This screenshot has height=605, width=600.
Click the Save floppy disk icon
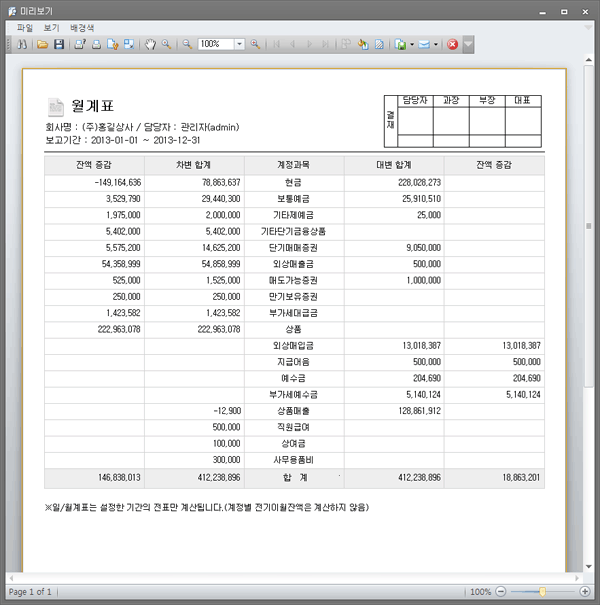click(x=58, y=45)
